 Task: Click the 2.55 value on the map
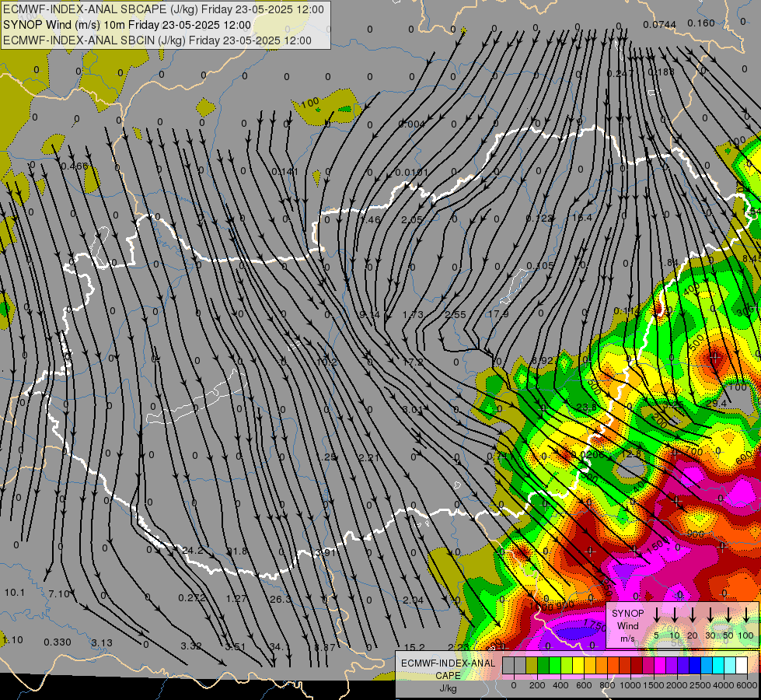point(456,315)
